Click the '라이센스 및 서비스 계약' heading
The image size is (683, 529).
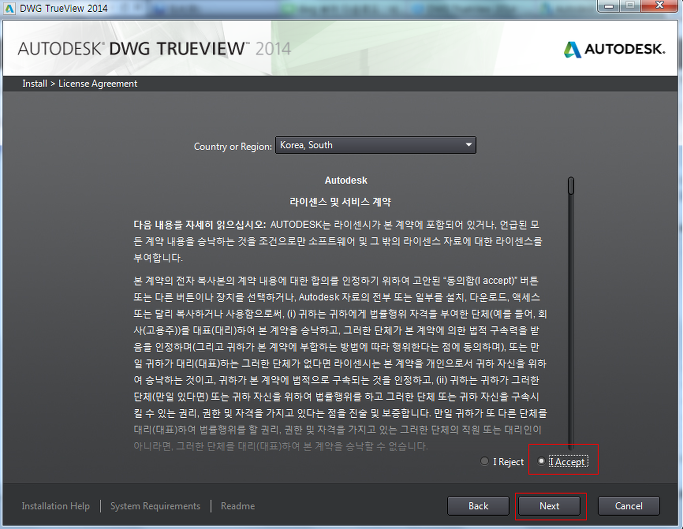[340, 202]
